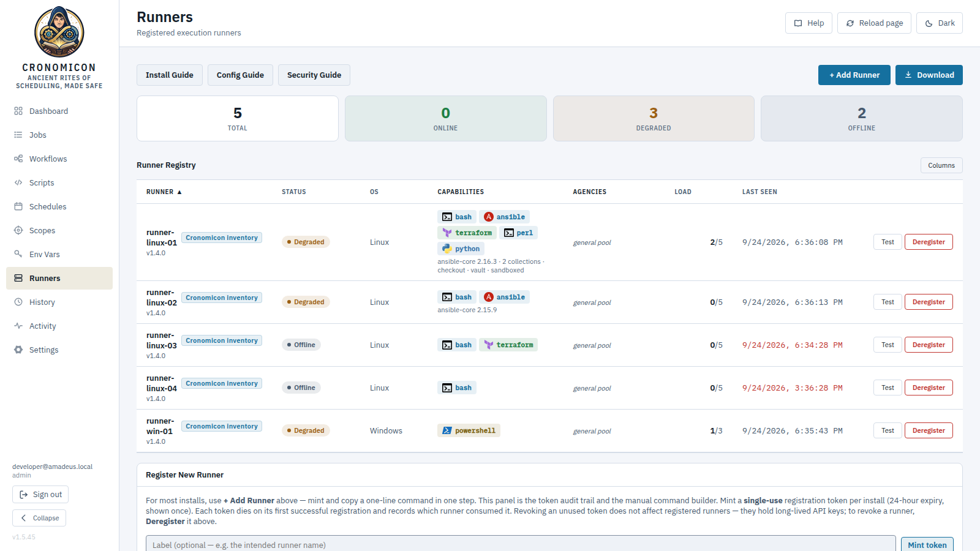Collapse the sidebar
980x551 pixels.
pos(39,518)
